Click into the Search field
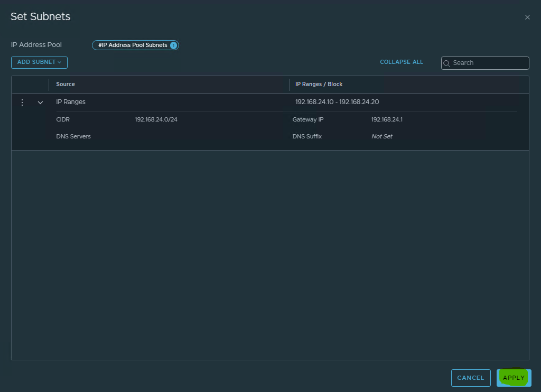This screenshot has height=392, width=541. pyautogui.click(x=489, y=63)
